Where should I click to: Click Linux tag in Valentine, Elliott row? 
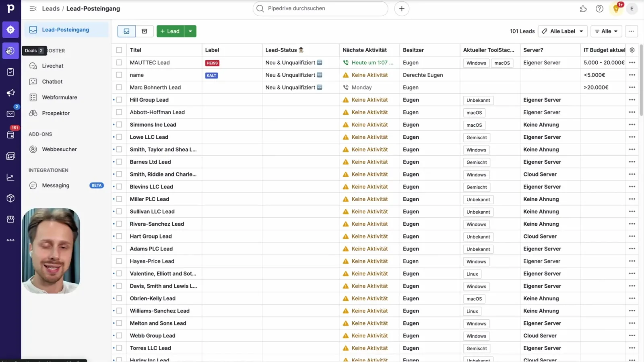472,274
